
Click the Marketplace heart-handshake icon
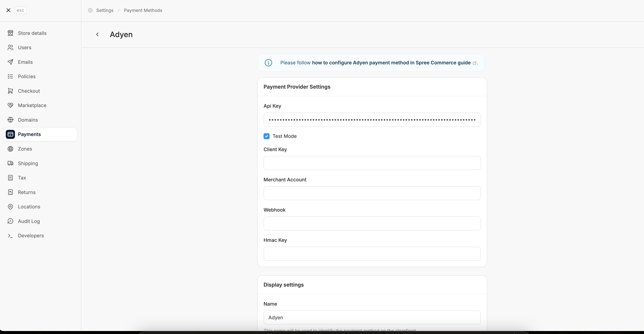pyautogui.click(x=10, y=105)
